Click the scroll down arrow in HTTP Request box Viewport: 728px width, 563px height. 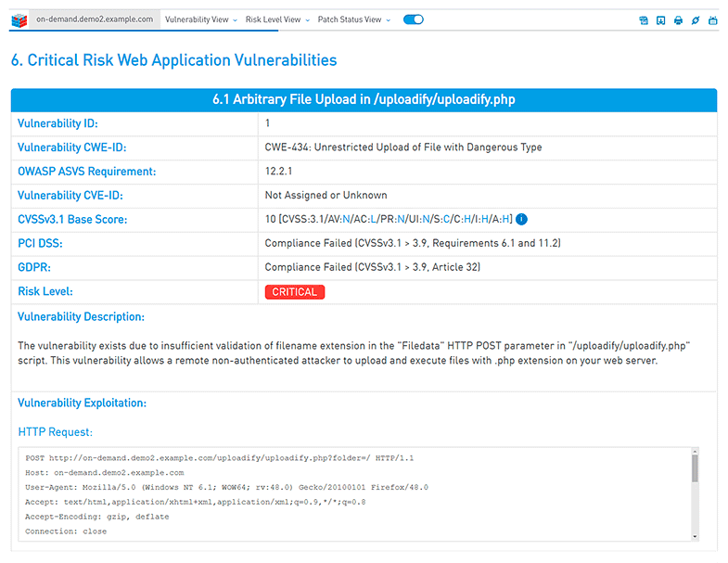coord(695,535)
